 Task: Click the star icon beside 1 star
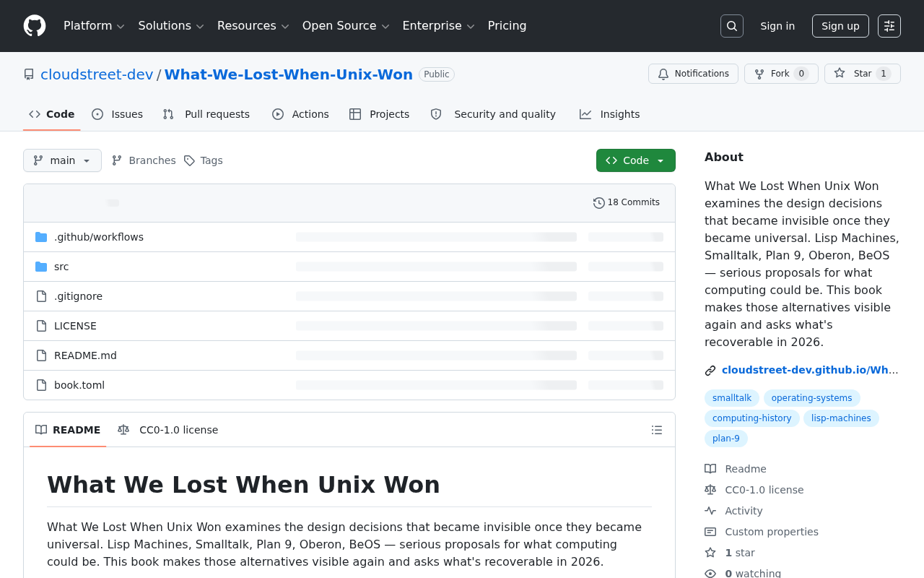coord(710,553)
